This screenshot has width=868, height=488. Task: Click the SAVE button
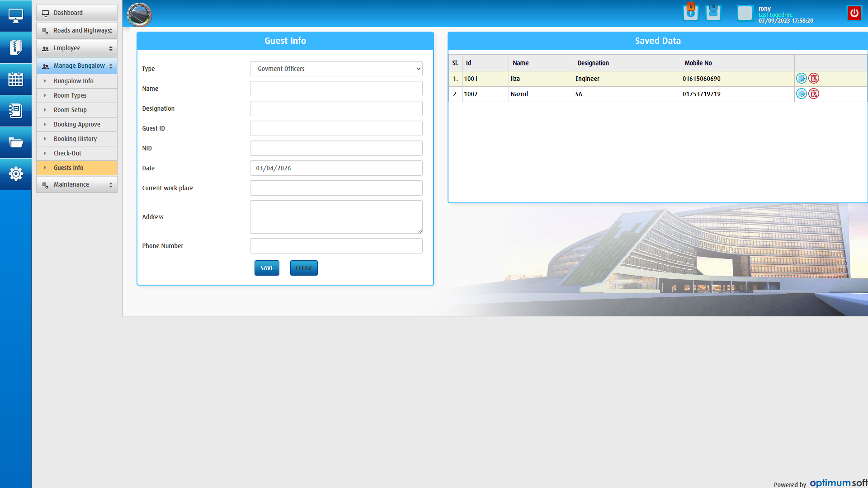(x=267, y=268)
